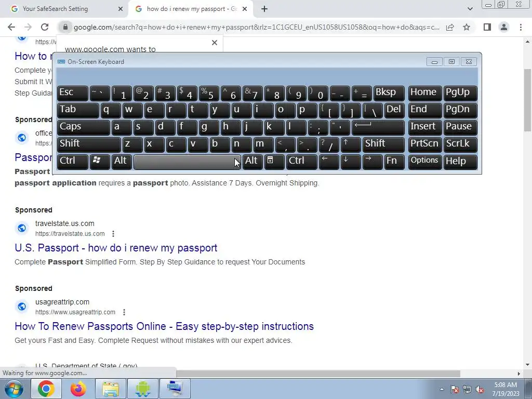532x399 pixels.
Task: Click the horizontal page scrollbar
Action: pyautogui.click(x=318, y=374)
